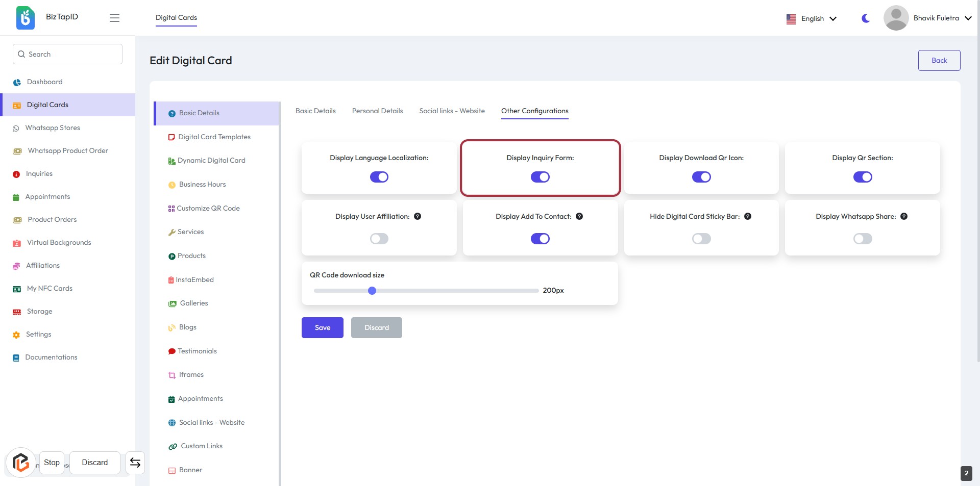Open the English language dropdown
Viewport: 980px width, 486px height.
[x=812, y=18]
